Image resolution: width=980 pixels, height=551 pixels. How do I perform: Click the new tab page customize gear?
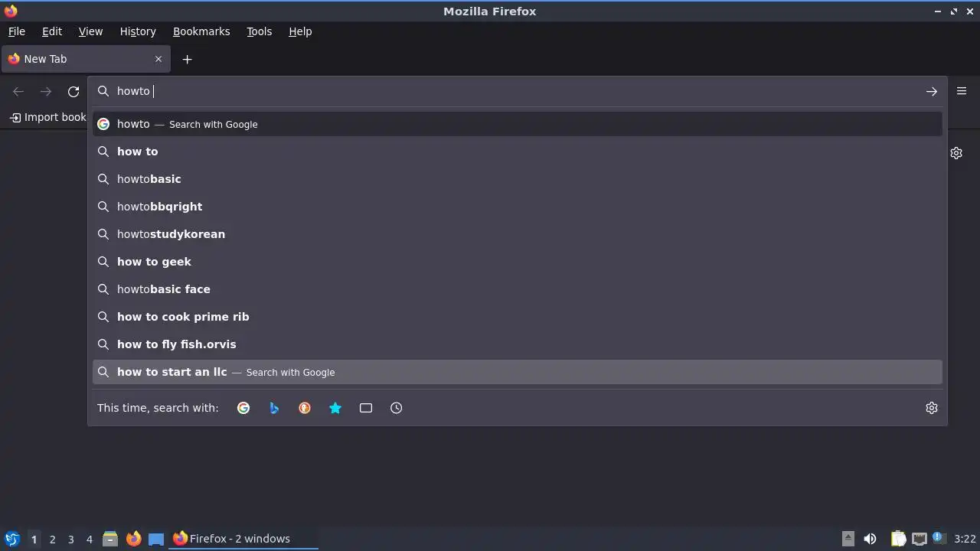[956, 153]
